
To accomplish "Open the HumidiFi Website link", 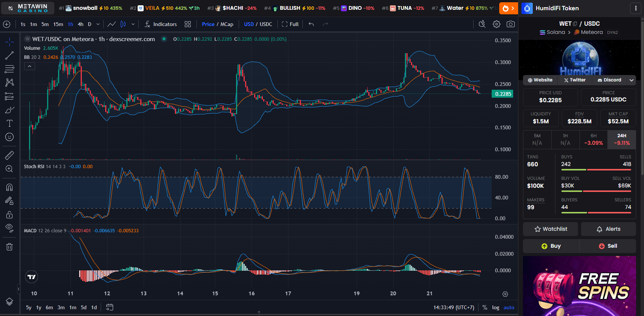I will tap(540, 80).
